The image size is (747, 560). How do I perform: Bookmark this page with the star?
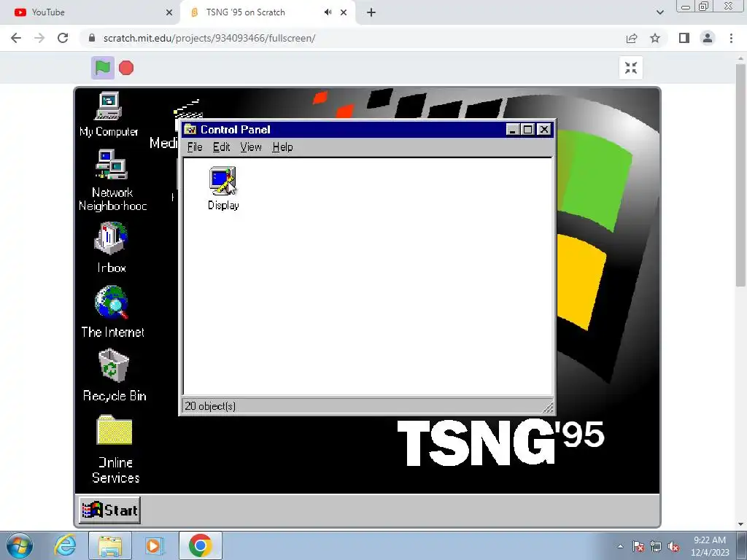pyautogui.click(x=655, y=38)
